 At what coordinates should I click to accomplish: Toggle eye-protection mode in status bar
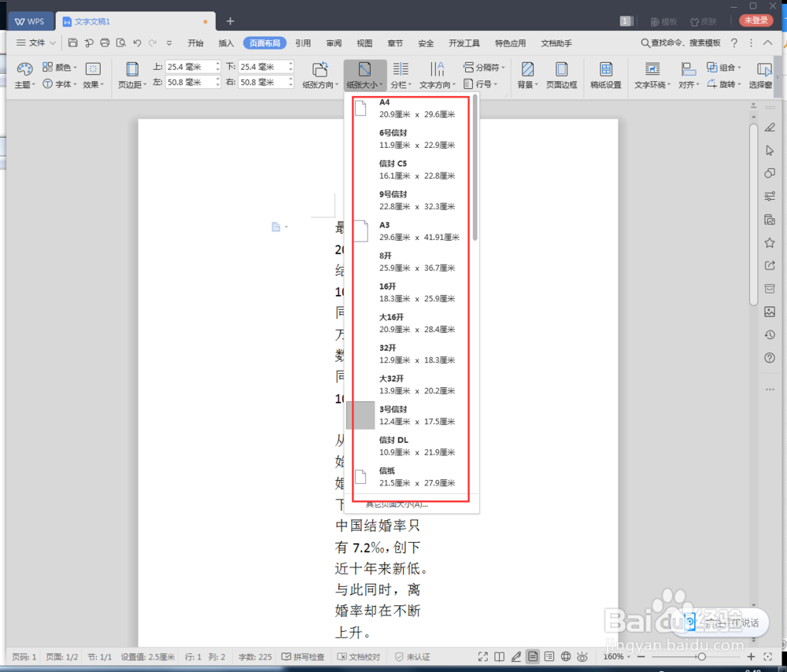[582, 655]
